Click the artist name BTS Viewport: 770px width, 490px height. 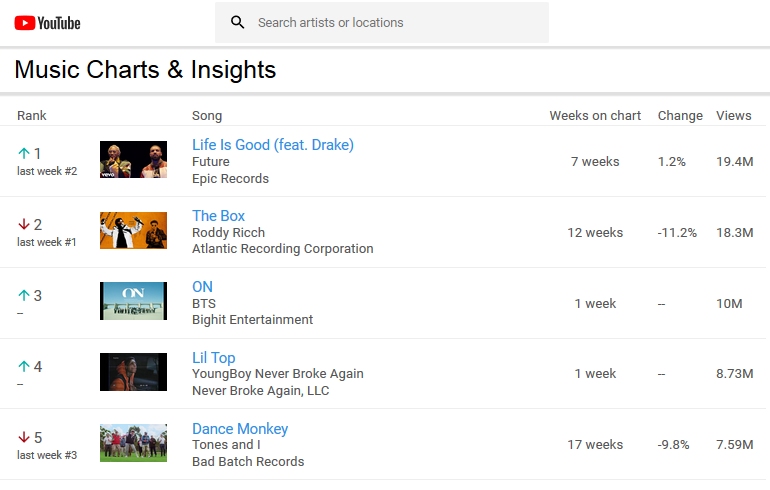tap(204, 303)
